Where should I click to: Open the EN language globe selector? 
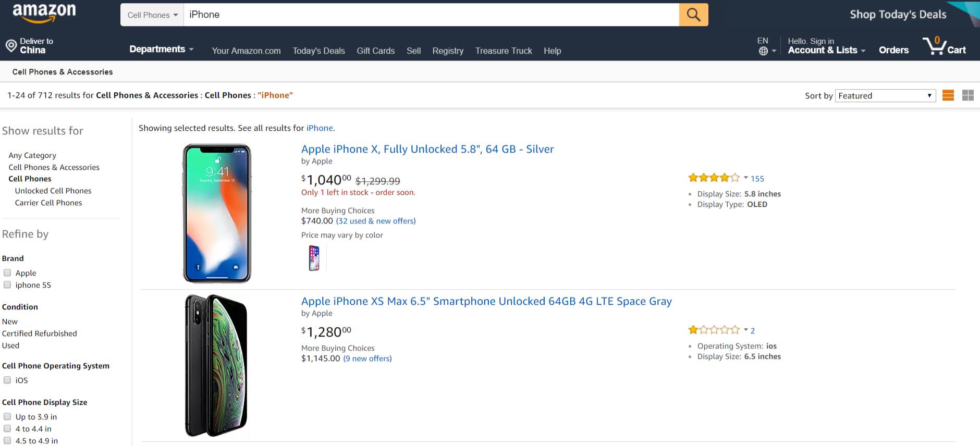(x=763, y=48)
